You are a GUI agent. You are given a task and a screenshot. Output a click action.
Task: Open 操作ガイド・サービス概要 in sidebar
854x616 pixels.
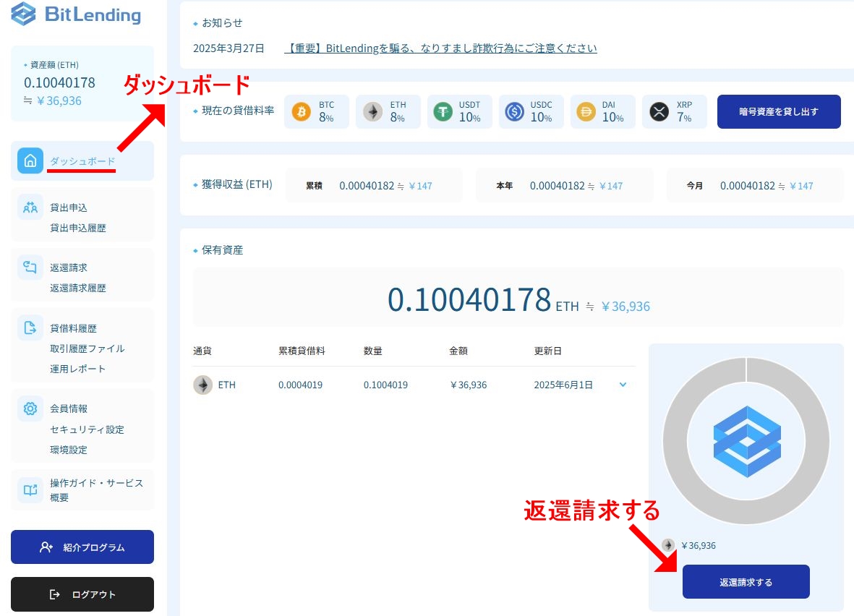[x=96, y=489]
